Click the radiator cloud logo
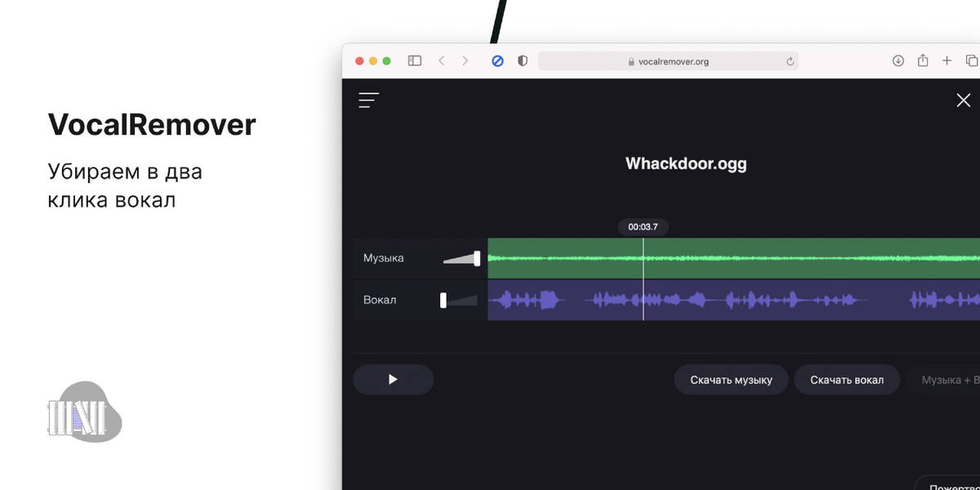Screen dimensions: 980x490 (85, 412)
